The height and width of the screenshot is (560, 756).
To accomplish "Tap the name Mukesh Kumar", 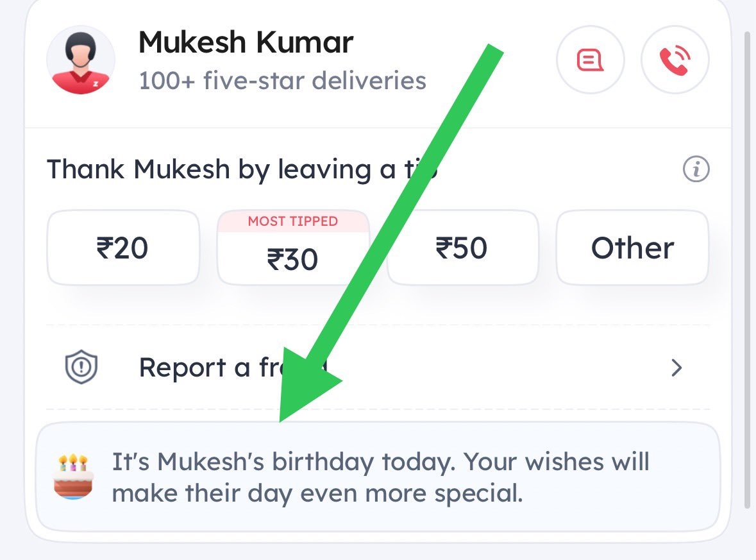I will tap(246, 42).
